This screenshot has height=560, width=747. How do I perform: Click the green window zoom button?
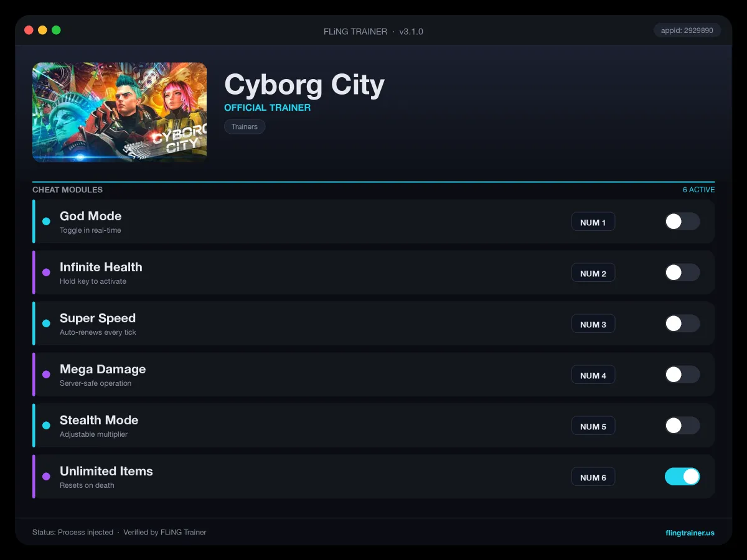[56, 30]
